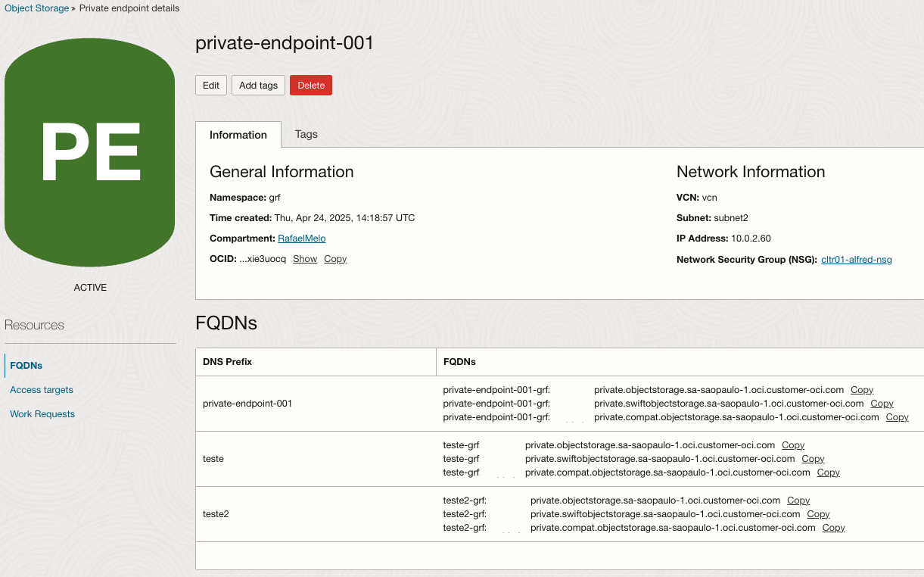
Task: Copy the teste2-grf compat FQDN
Action: tap(832, 527)
